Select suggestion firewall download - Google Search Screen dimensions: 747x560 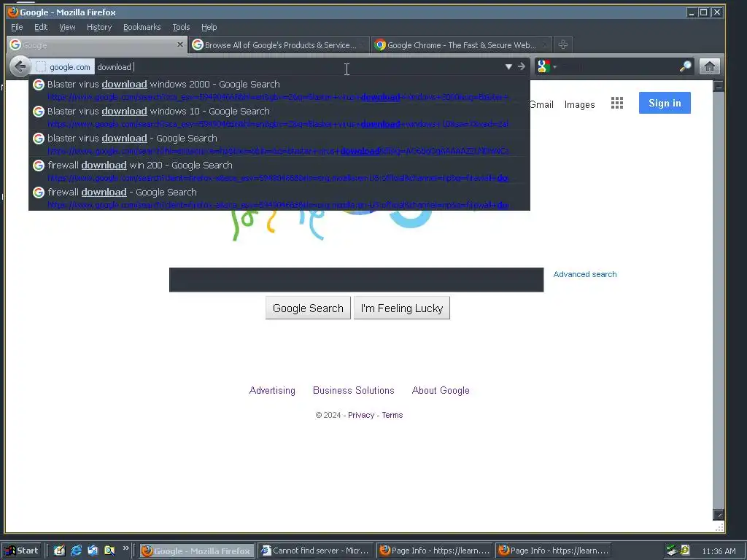[x=279, y=198]
